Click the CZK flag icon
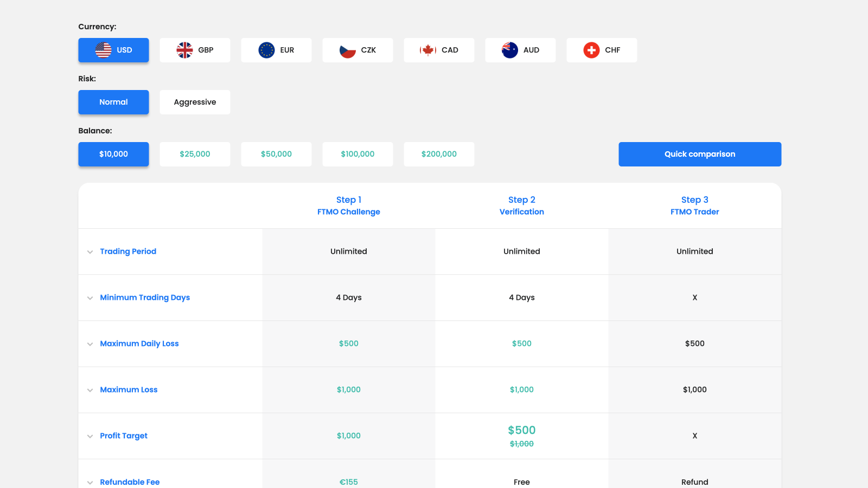Viewport: 868px width, 488px height. [x=347, y=50]
